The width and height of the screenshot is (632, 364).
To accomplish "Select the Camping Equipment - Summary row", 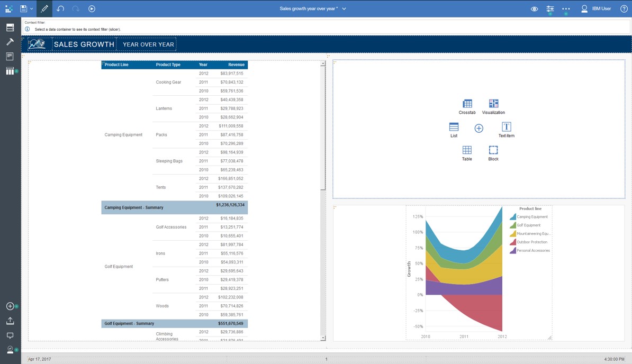I will tap(175, 207).
